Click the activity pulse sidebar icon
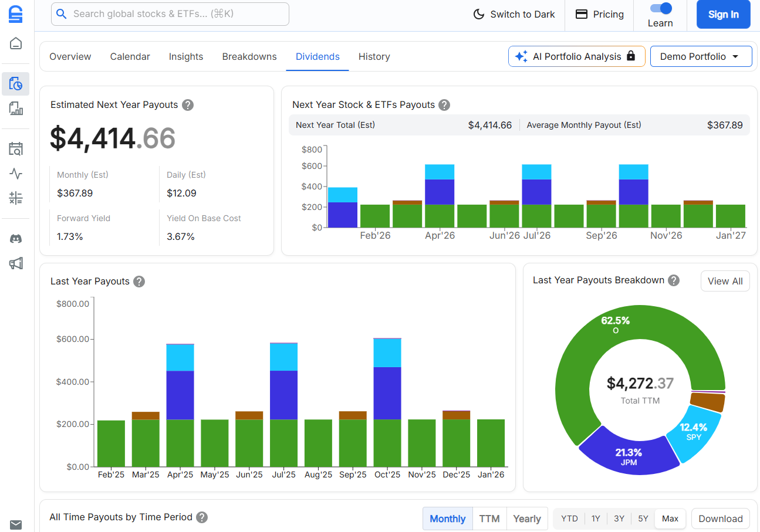Screen dimensions: 760x532 pyautogui.click(x=15, y=173)
